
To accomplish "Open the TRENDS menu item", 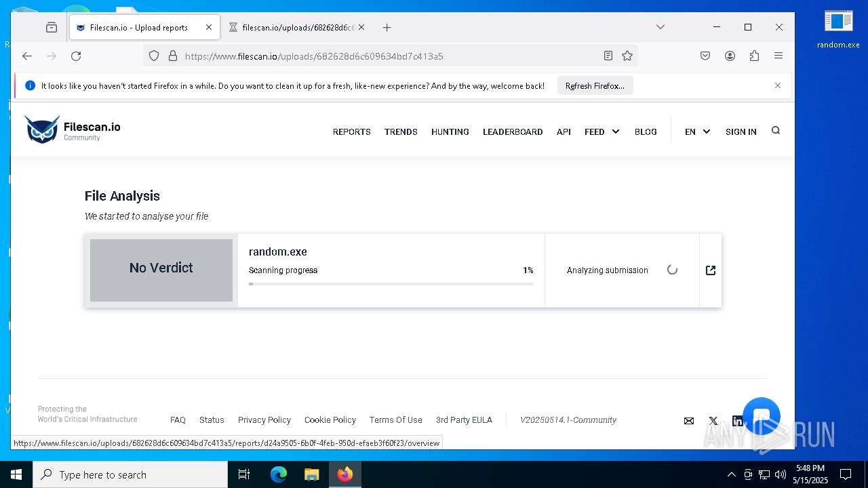I will point(401,131).
